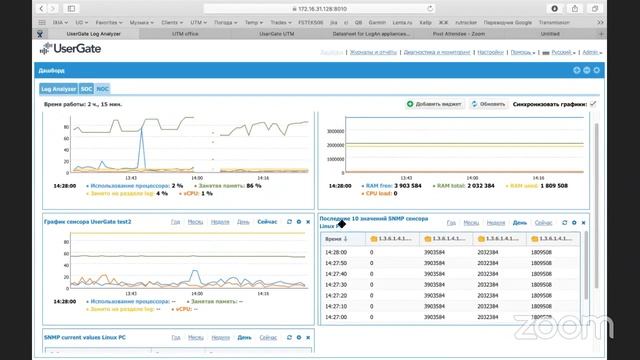Open the bookmarks grid icon in favorites bar
The image size is (640, 360).
point(42,22)
